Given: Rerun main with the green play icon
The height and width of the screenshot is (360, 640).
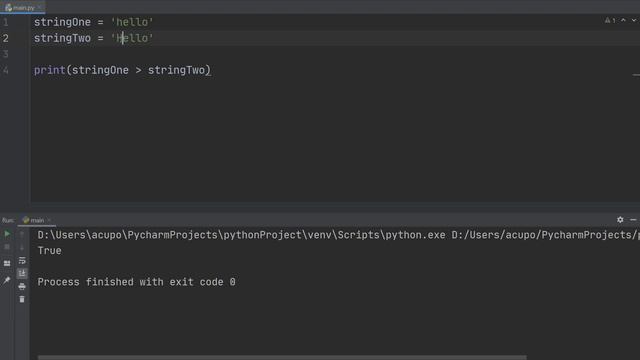Looking at the screenshot, I should click(7, 234).
